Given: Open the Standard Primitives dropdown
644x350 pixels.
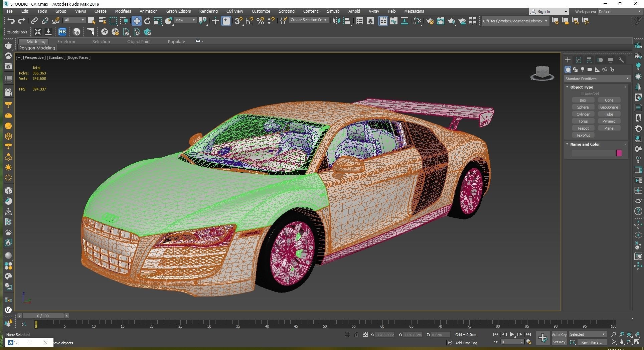Looking at the screenshot, I should (597, 79).
